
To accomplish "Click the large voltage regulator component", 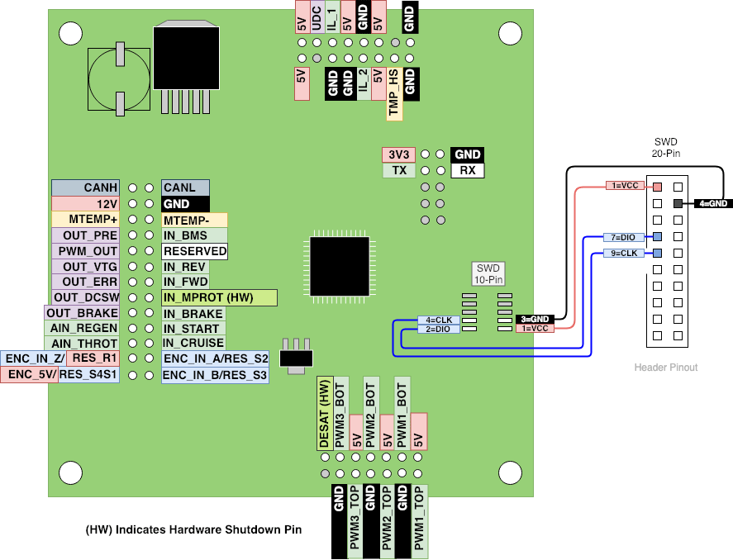I will point(187,62).
